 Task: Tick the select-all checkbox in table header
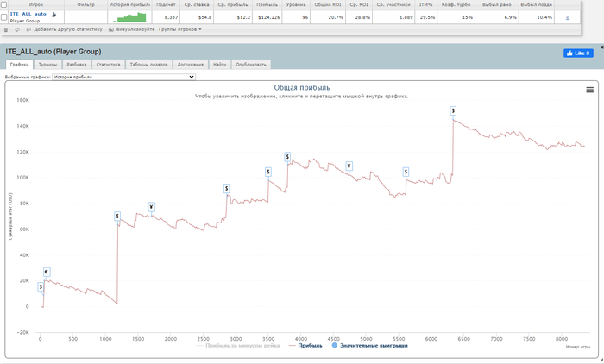click(3, 4)
